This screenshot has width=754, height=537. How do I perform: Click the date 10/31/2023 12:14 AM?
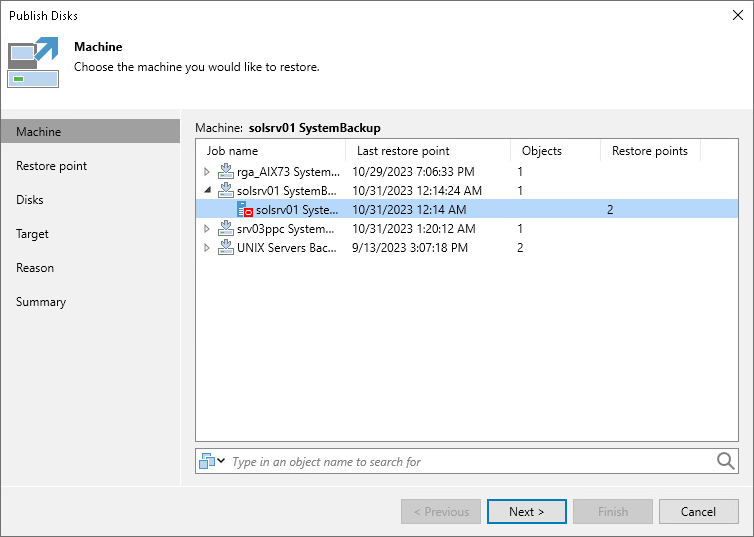point(409,210)
